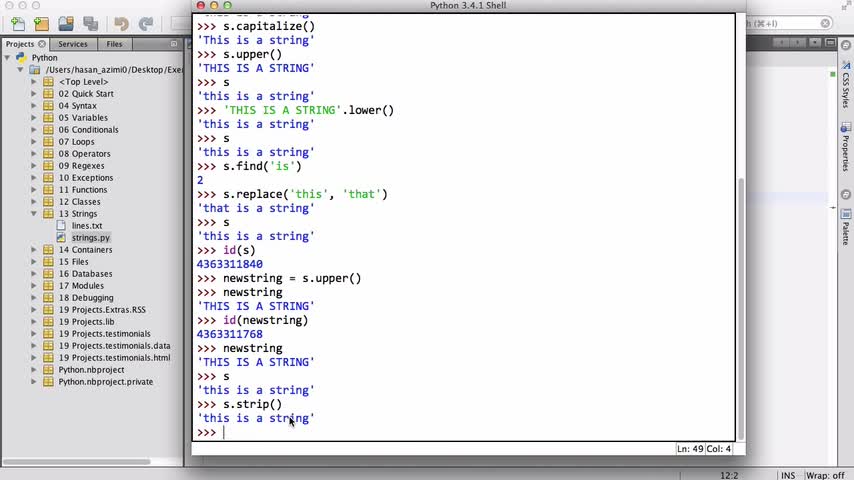This screenshot has height=480, width=854.
Task: Click the Save All toolbar icon
Action: pyautogui.click(x=90, y=23)
